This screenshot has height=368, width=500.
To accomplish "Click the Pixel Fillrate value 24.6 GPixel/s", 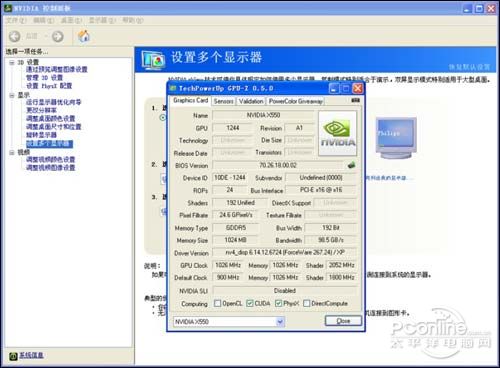I will [x=236, y=215].
